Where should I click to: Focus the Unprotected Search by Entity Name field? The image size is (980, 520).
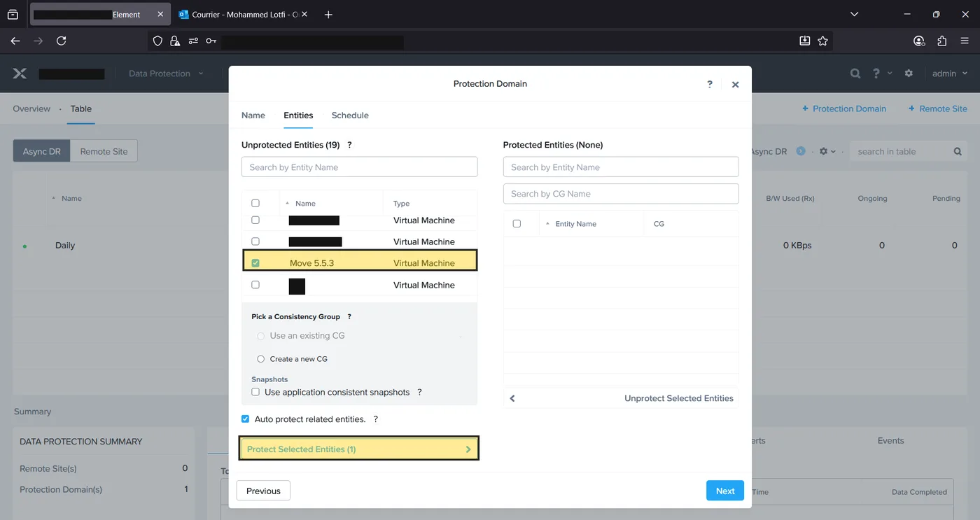(360, 167)
